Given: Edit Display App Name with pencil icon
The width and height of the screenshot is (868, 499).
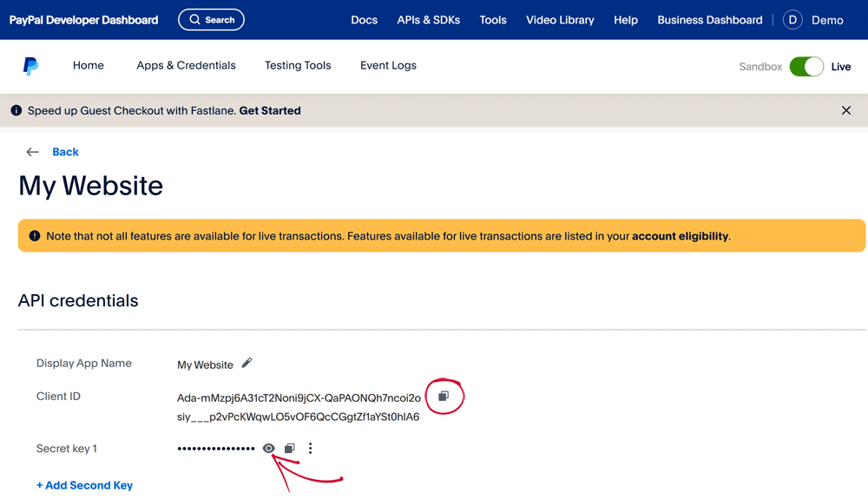Looking at the screenshot, I should pyautogui.click(x=247, y=364).
